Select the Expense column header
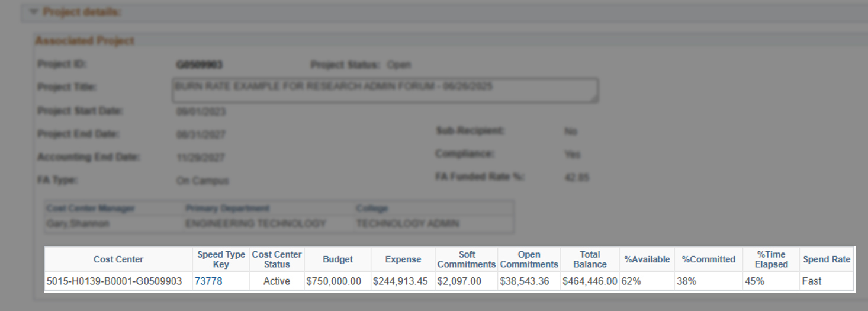 click(x=403, y=259)
